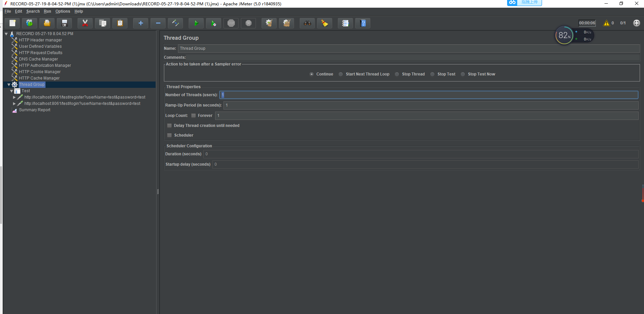Click the Cut scissors icon
Image resolution: width=644 pixels, height=314 pixels.
[x=85, y=23]
